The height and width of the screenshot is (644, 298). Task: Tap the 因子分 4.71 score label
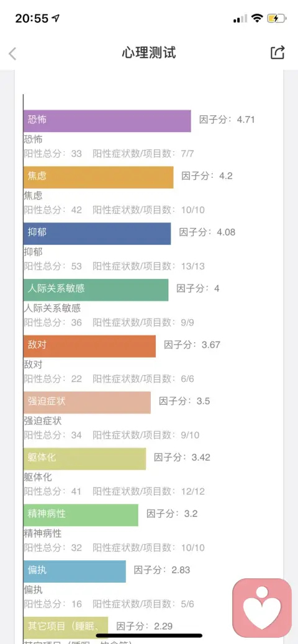point(227,120)
